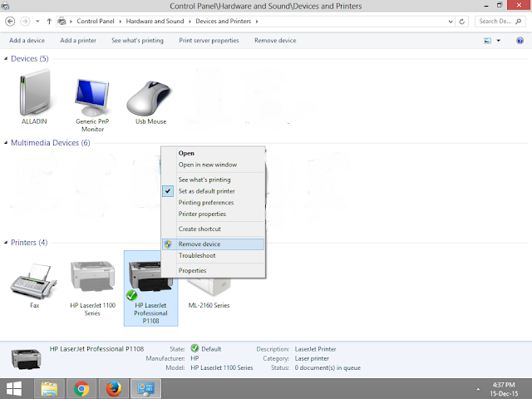Open the recent locations dropdown arrow
532x399 pixels.
pyautogui.click(x=37, y=22)
